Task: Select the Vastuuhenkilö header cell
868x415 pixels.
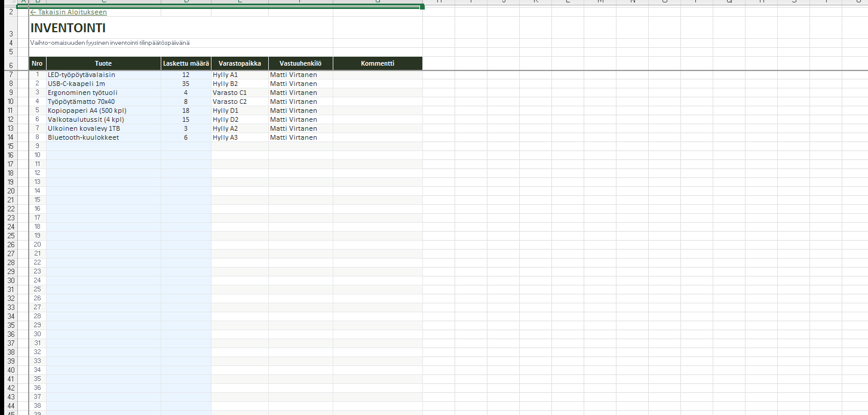Action: [300, 63]
